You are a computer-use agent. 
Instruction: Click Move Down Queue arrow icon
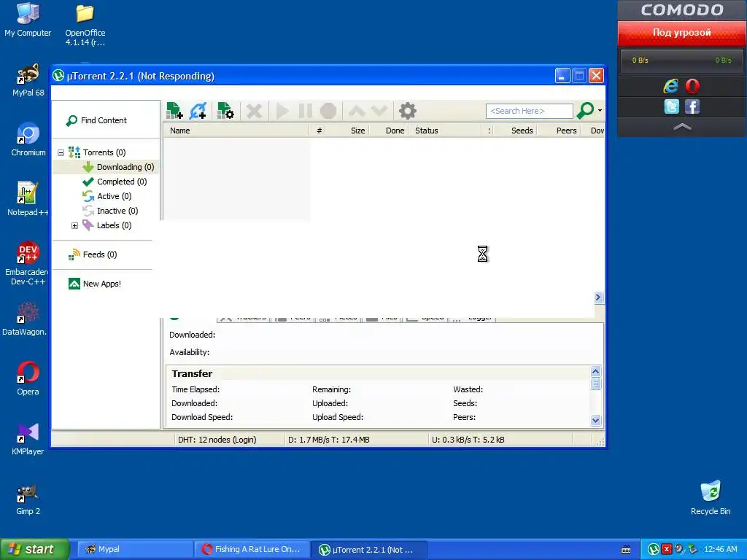tap(379, 111)
